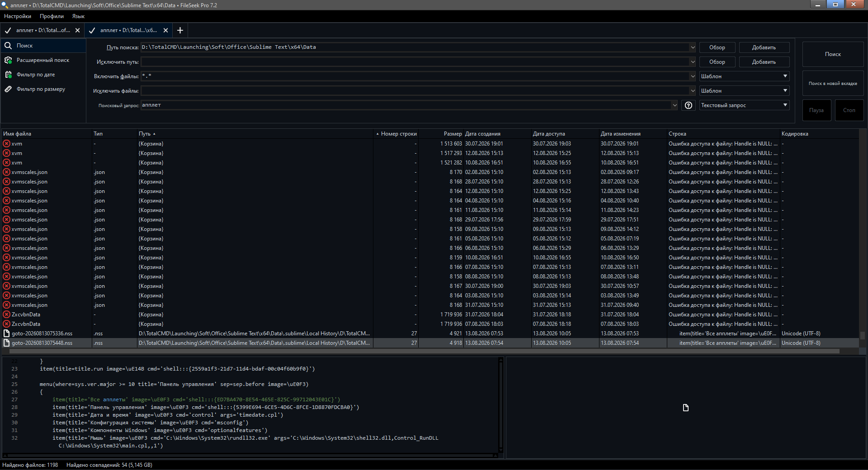The width and height of the screenshot is (868, 470).
Task: Click error icon of ZxcvbnData created 31.07.2026
Action: pyautogui.click(x=6, y=315)
